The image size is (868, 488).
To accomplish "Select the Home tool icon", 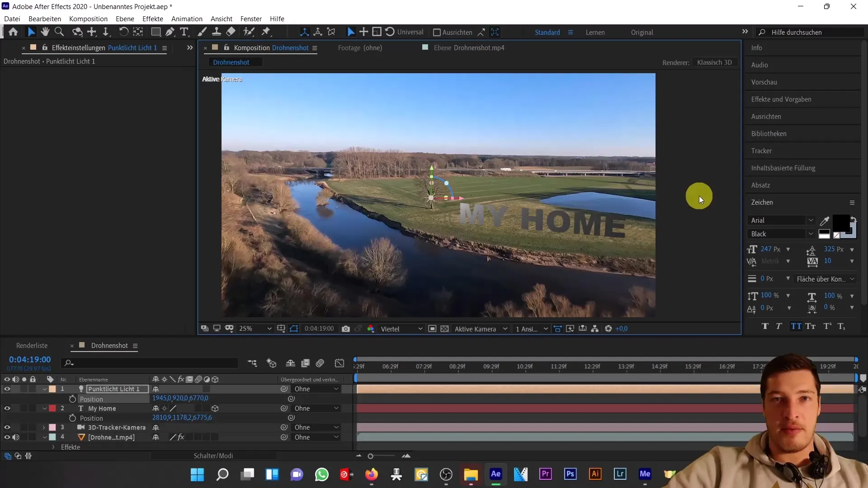I will [13, 32].
